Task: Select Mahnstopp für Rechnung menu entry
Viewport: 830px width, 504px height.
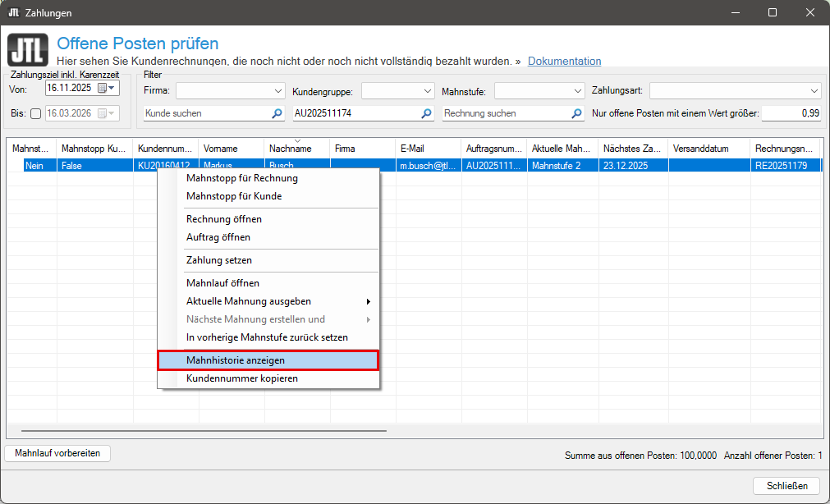Action: [242, 178]
